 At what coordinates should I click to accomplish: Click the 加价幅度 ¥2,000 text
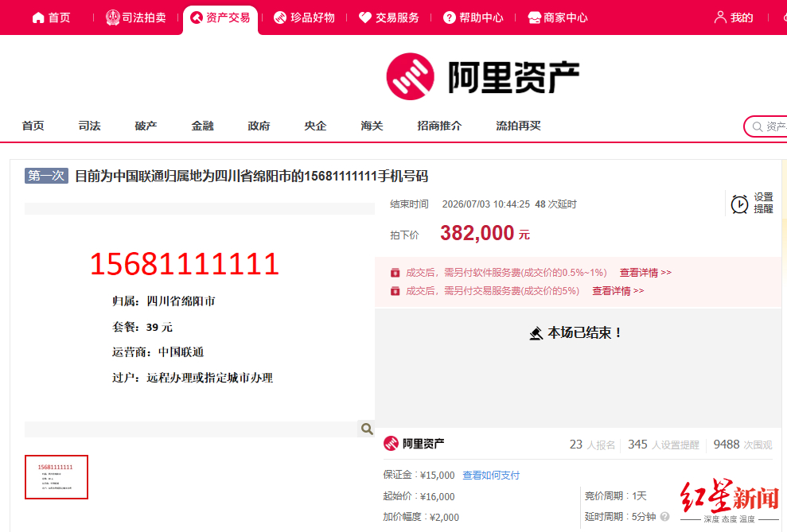point(421,517)
